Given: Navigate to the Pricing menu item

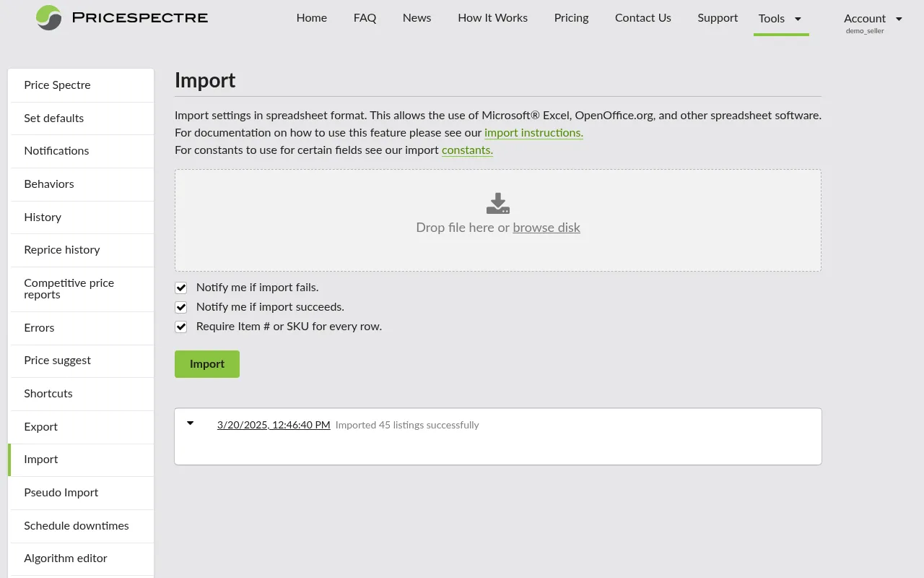Looking at the screenshot, I should pos(571,18).
